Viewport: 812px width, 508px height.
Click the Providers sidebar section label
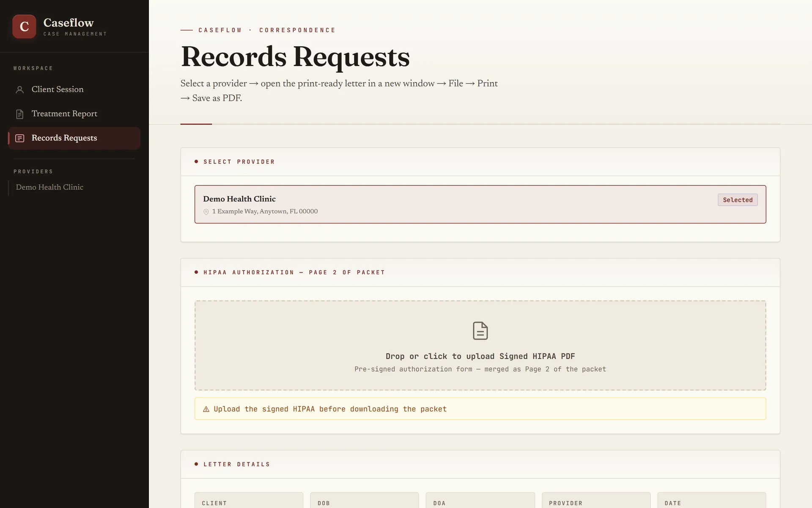(33, 171)
